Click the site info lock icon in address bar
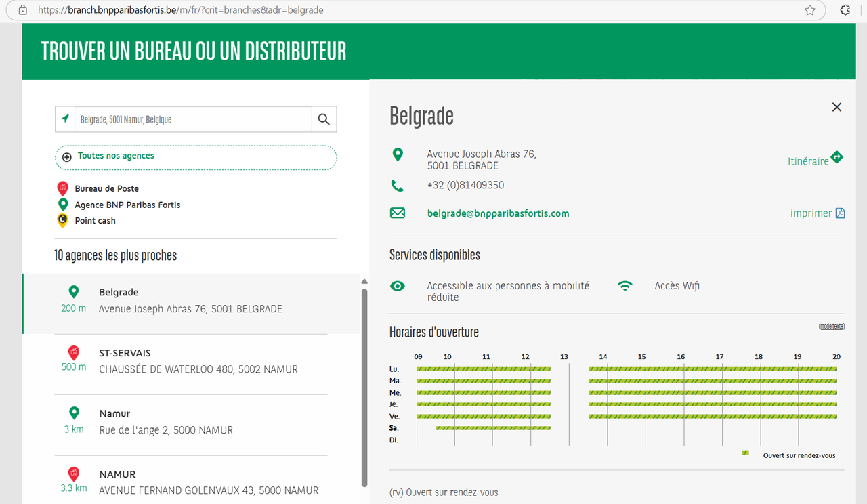The width and height of the screenshot is (867, 504). (x=23, y=10)
